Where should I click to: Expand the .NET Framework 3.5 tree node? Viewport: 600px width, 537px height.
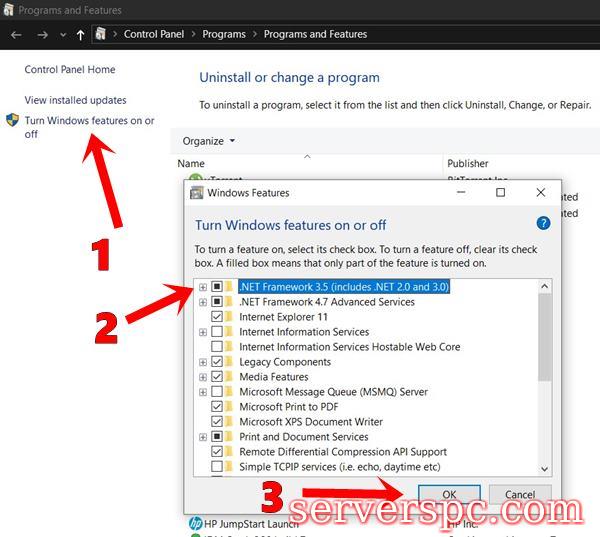(x=203, y=287)
